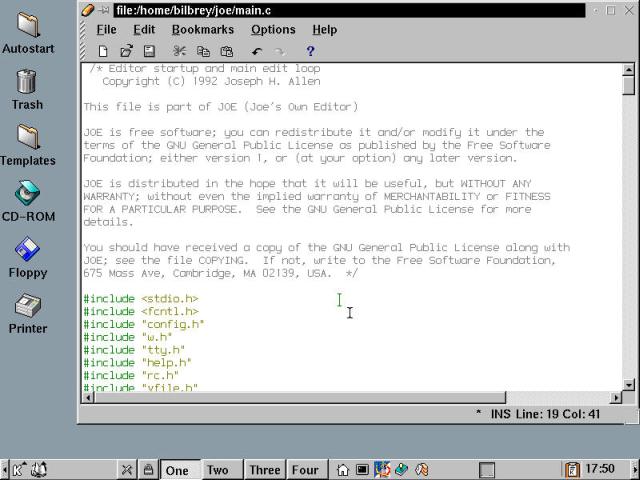Click the Open file toolbar icon
640x480 pixels.
(x=126, y=51)
